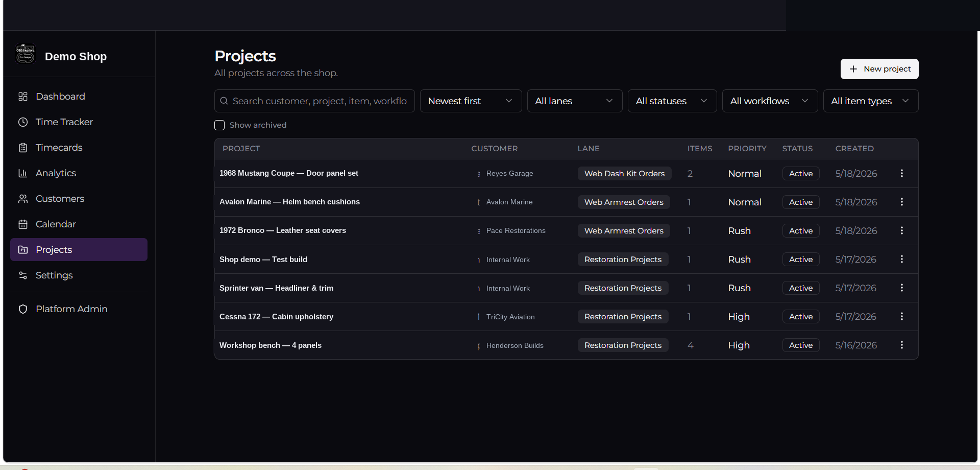Open Platform Admin
The image size is (980, 470).
(x=79, y=309)
